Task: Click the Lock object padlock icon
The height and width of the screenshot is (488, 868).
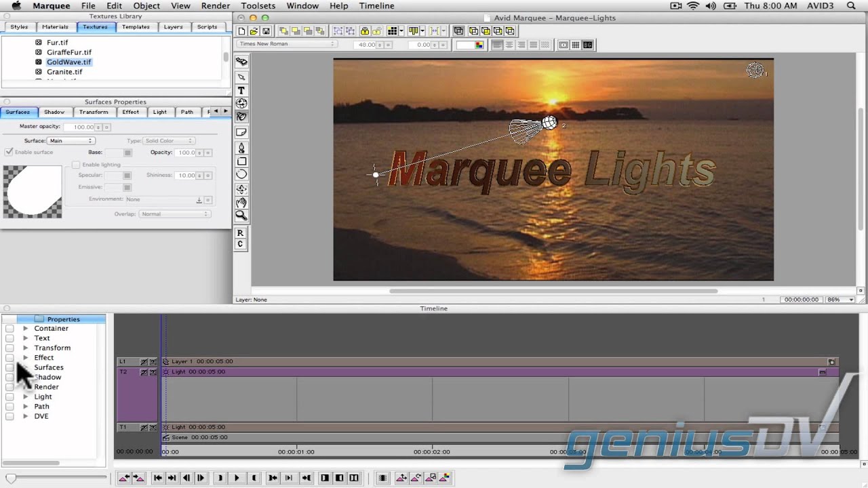Action: [x=365, y=31]
